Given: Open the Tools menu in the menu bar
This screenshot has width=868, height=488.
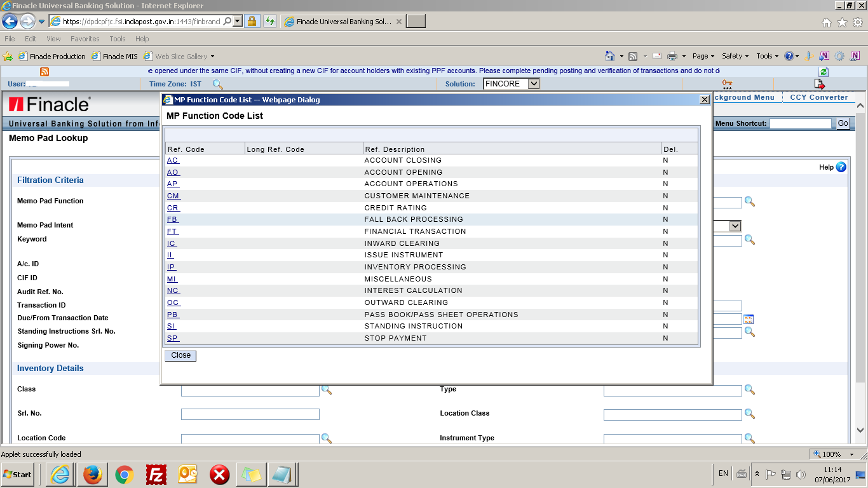Looking at the screenshot, I should (x=117, y=38).
